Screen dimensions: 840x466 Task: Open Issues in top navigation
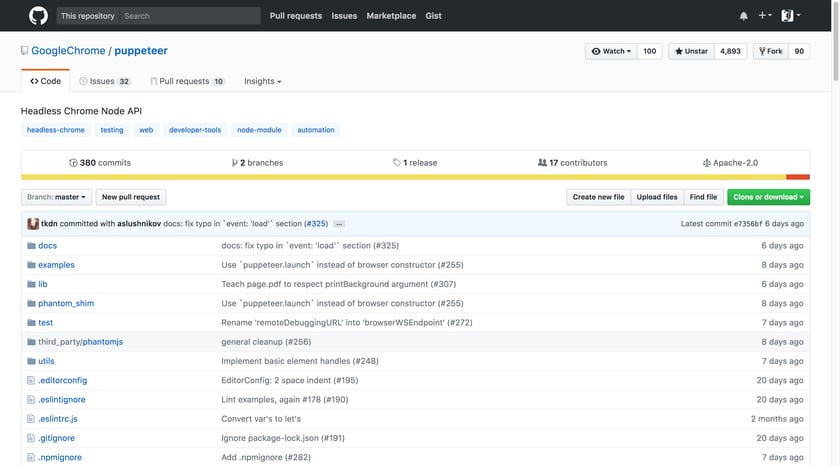pos(344,16)
